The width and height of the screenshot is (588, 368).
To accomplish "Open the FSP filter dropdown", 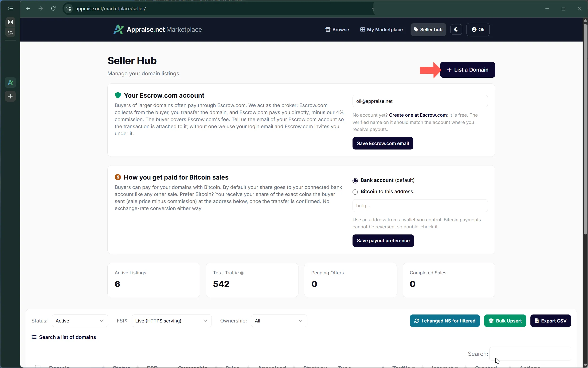I will pos(171,321).
